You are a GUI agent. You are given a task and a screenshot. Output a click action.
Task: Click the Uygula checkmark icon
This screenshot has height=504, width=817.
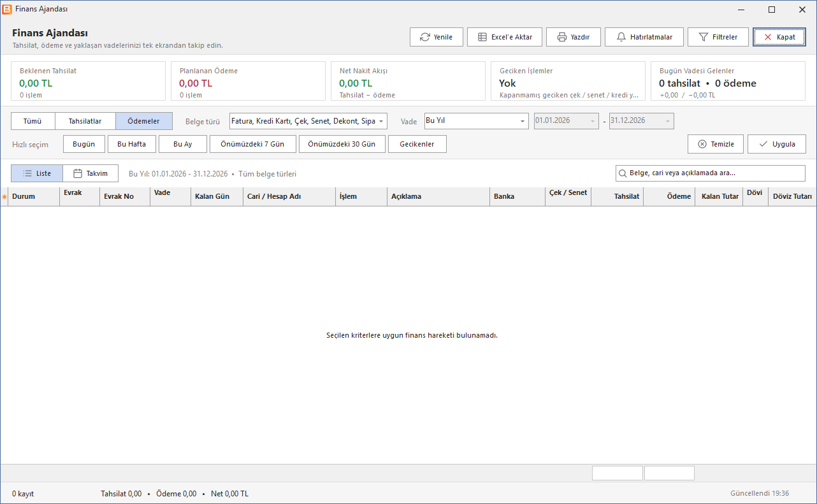[763, 144]
